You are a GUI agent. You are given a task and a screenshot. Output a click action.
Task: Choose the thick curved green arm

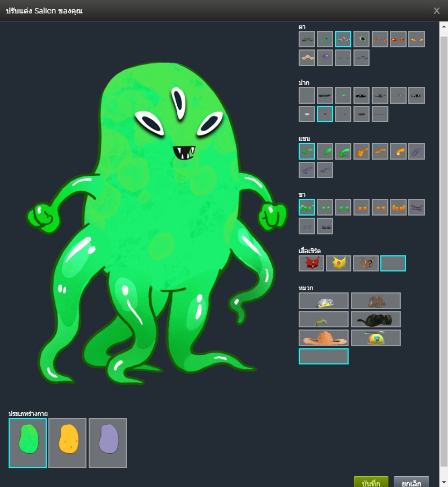point(343,151)
